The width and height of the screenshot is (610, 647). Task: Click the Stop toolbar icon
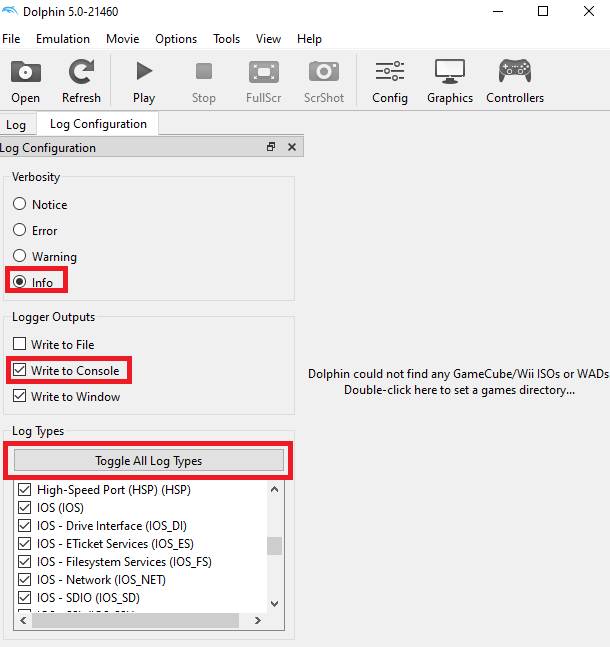coord(204,71)
